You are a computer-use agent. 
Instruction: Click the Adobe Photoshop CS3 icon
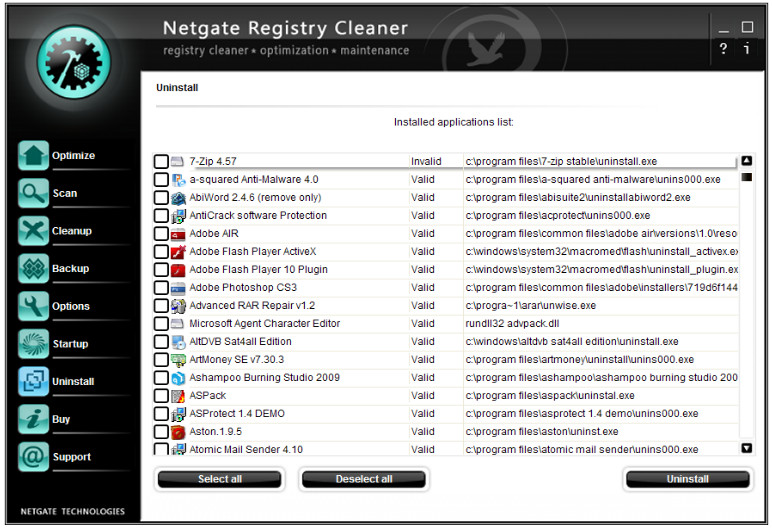(178, 288)
